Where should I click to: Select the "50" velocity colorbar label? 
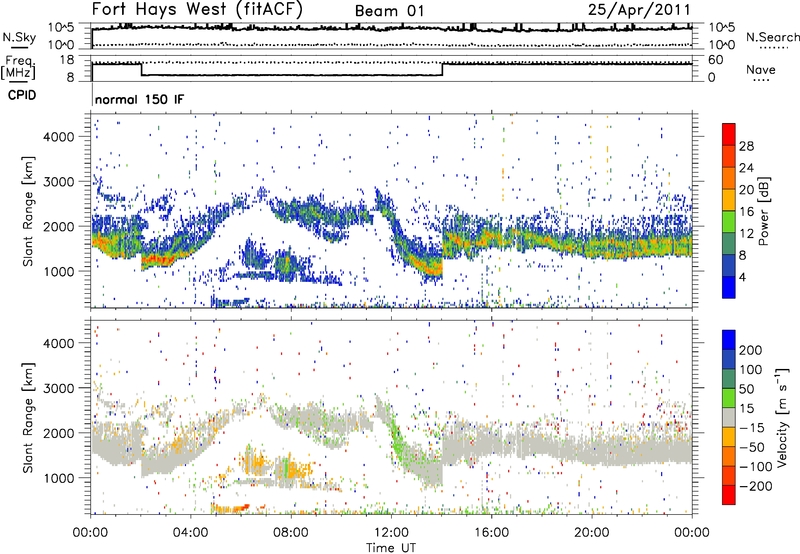747,389
